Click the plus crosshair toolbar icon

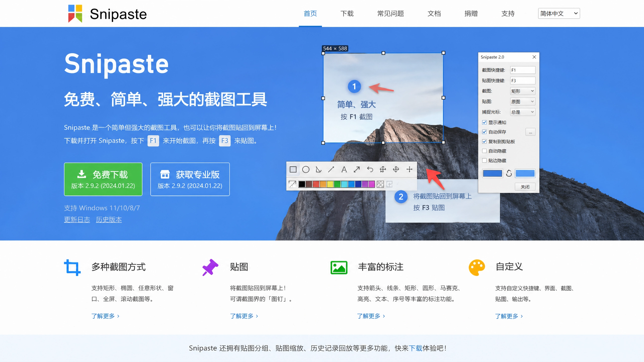[409, 169]
